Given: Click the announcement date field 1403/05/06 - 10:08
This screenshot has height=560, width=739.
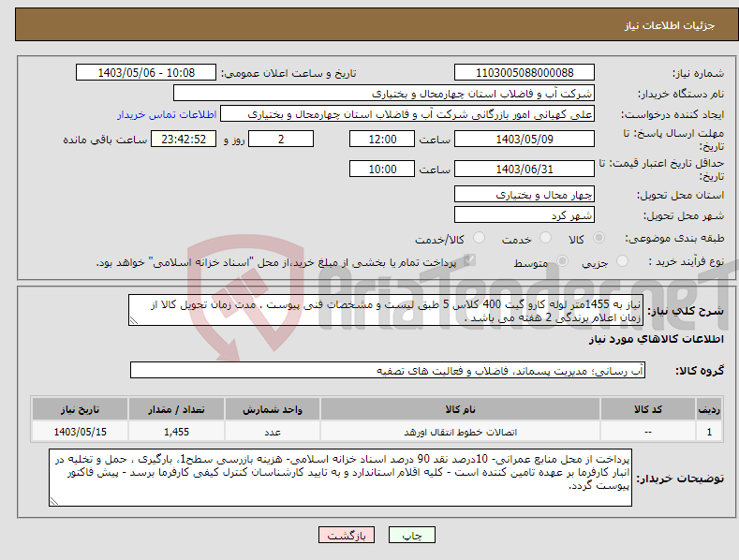Looking at the screenshot, I should [x=146, y=73].
